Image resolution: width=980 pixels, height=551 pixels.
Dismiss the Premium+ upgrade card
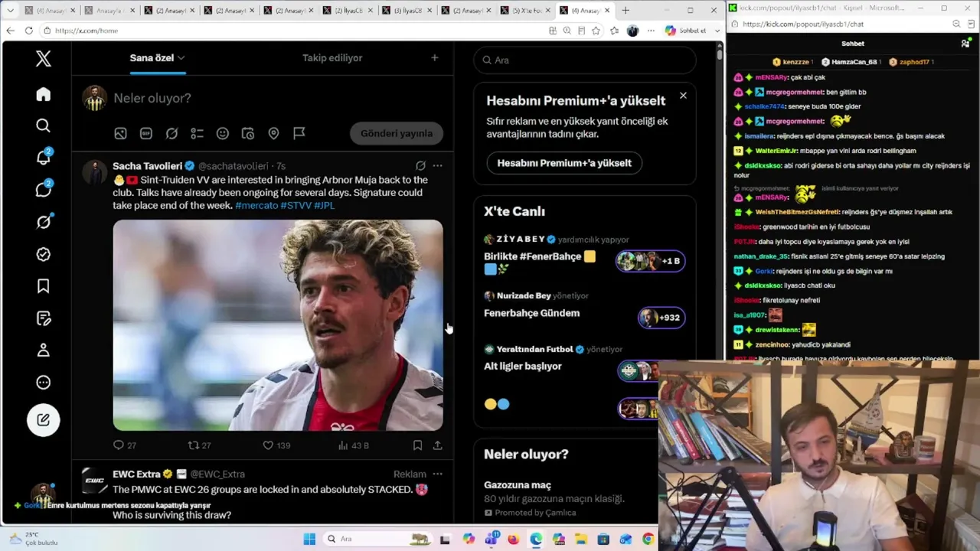pyautogui.click(x=683, y=96)
